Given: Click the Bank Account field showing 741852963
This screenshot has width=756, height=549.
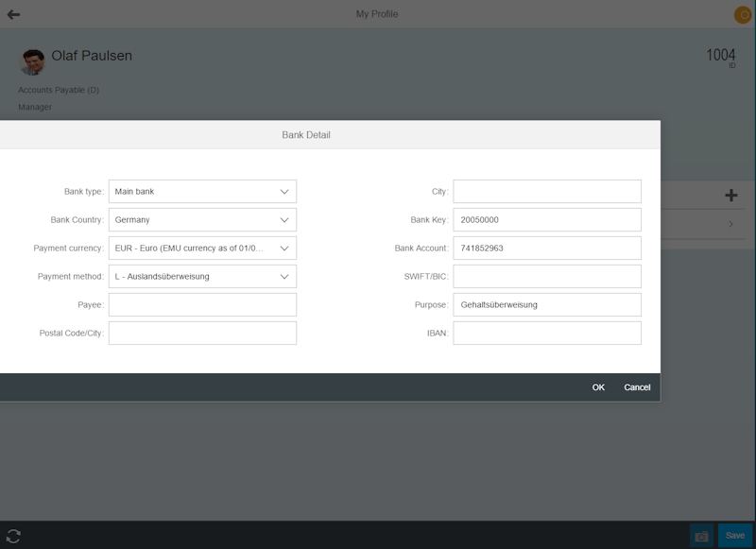Looking at the screenshot, I should pyautogui.click(x=546, y=248).
